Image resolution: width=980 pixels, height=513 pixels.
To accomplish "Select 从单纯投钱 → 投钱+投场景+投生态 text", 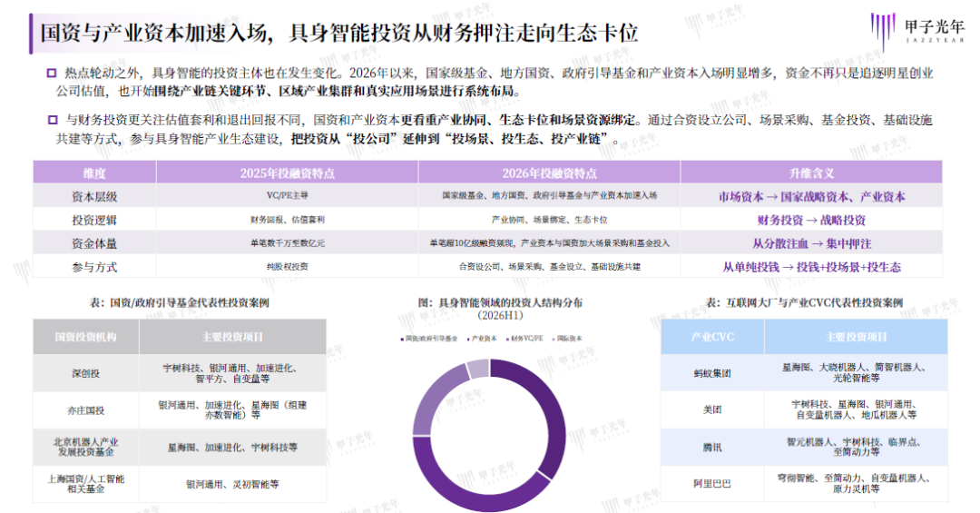I will 811,267.
